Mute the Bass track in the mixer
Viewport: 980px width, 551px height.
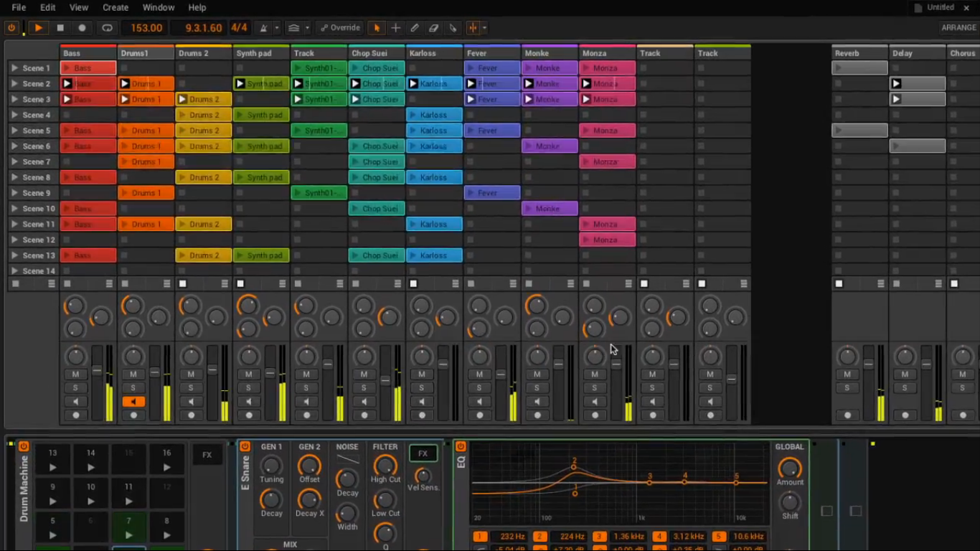[x=75, y=374]
